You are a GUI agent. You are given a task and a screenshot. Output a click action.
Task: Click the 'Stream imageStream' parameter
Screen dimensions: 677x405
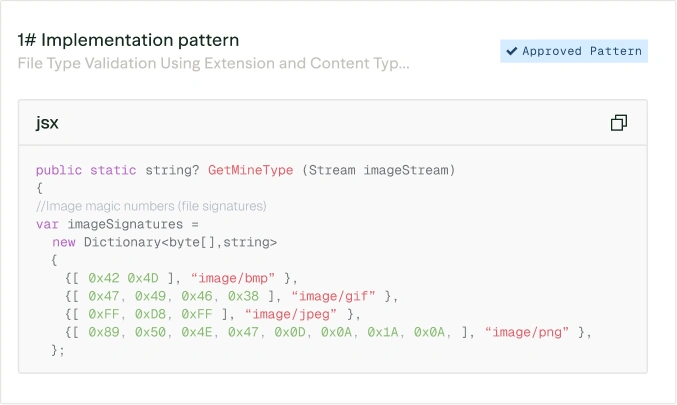click(377, 171)
